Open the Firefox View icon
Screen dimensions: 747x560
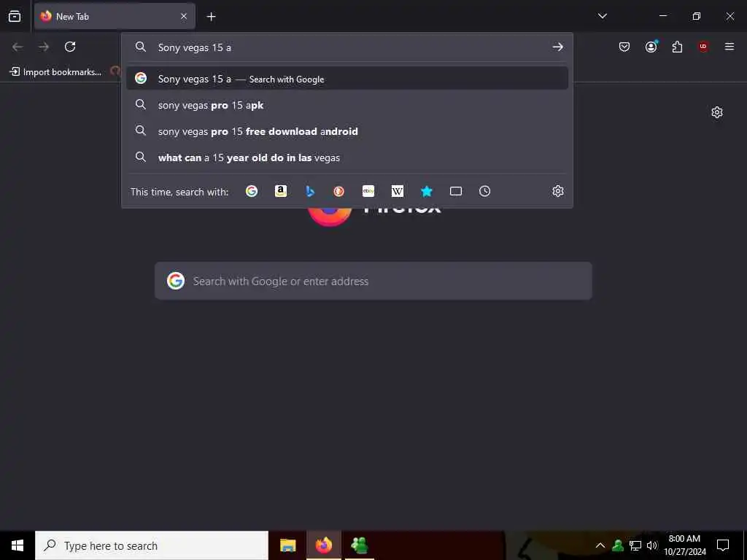15,16
